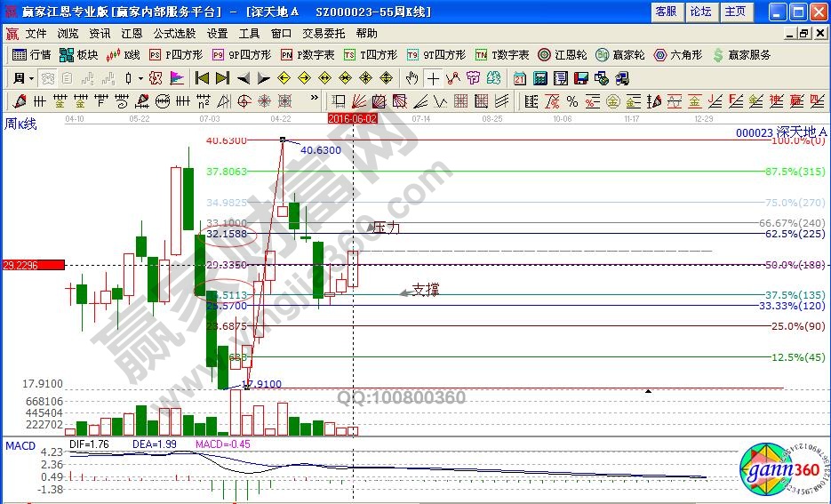Open the 六角形 hexagon chart tool
Image resolution: width=831 pixels, height=504 pixels.
[677, 55]
